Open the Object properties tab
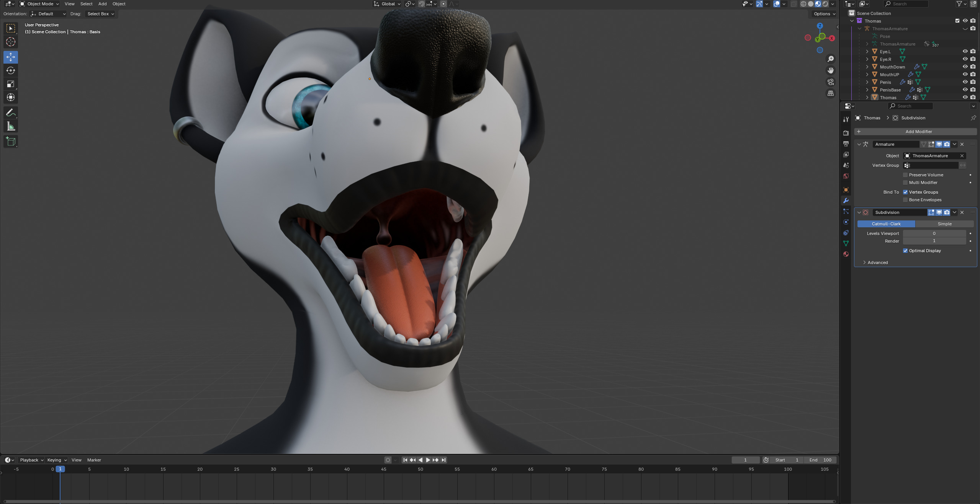 (846, 190)
